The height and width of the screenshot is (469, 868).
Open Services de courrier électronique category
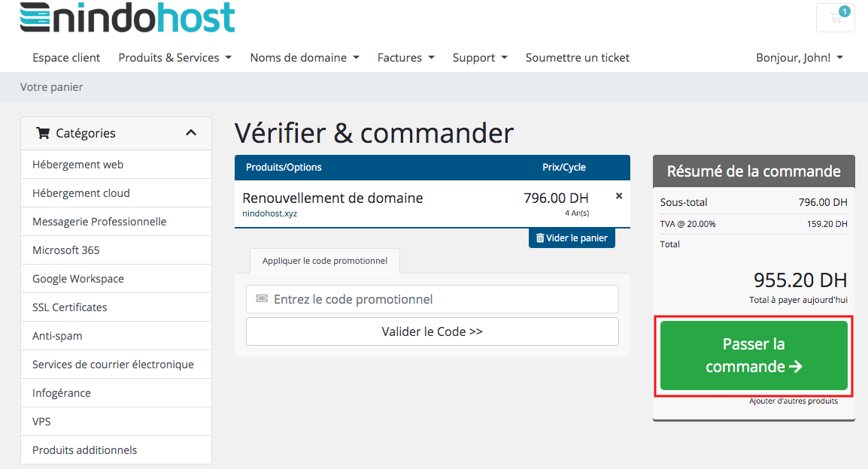coord(117,365)
